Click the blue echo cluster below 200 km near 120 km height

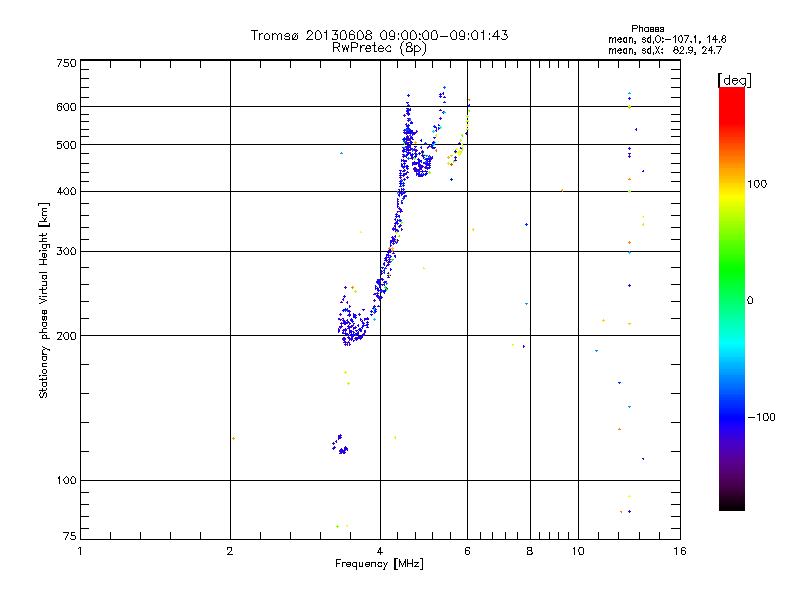(340, 445)
